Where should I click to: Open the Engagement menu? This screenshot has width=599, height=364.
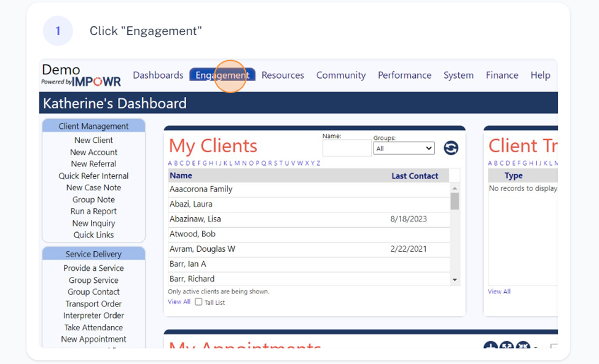222,75
